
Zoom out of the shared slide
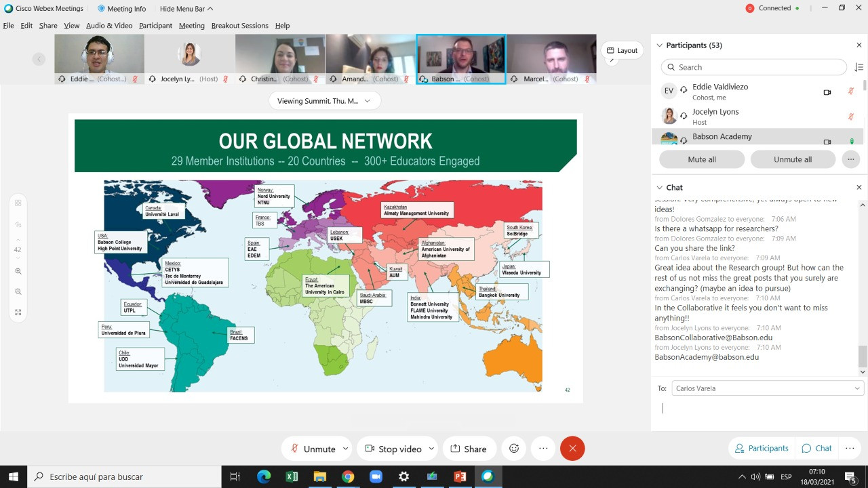(18, 291)
